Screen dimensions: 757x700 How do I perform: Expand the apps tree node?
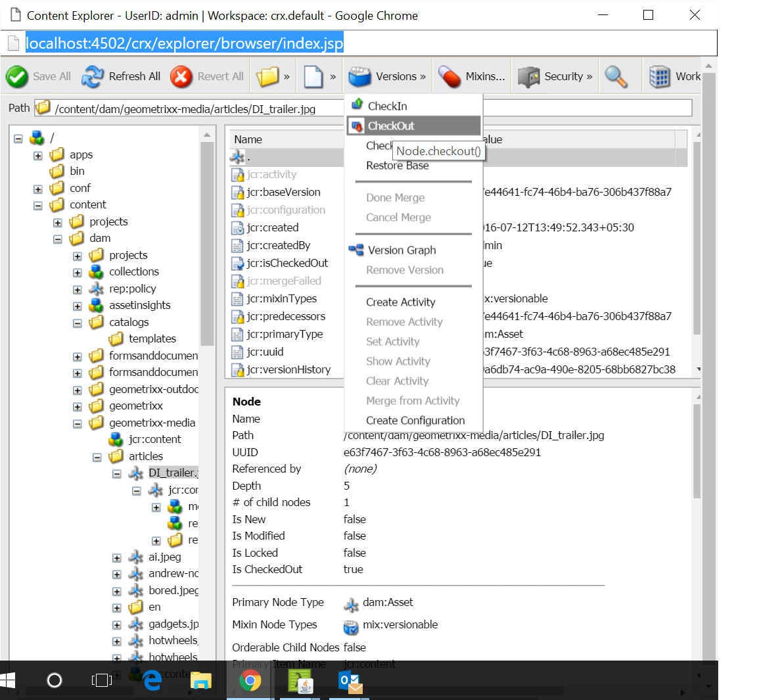click(37, 156)
